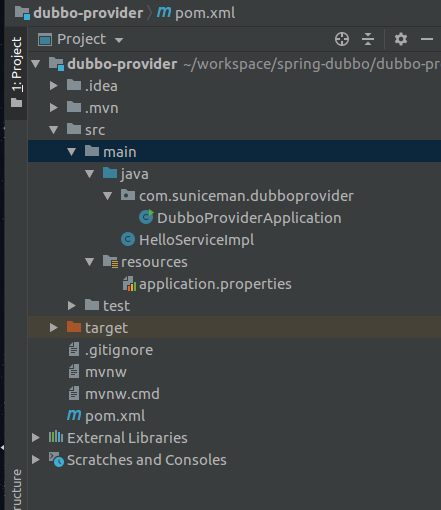The width and height of the screenshot is (441, 510).
Task: Click the locate/scroll-from-source crosshair icon
Action: (x=342, y=39)
